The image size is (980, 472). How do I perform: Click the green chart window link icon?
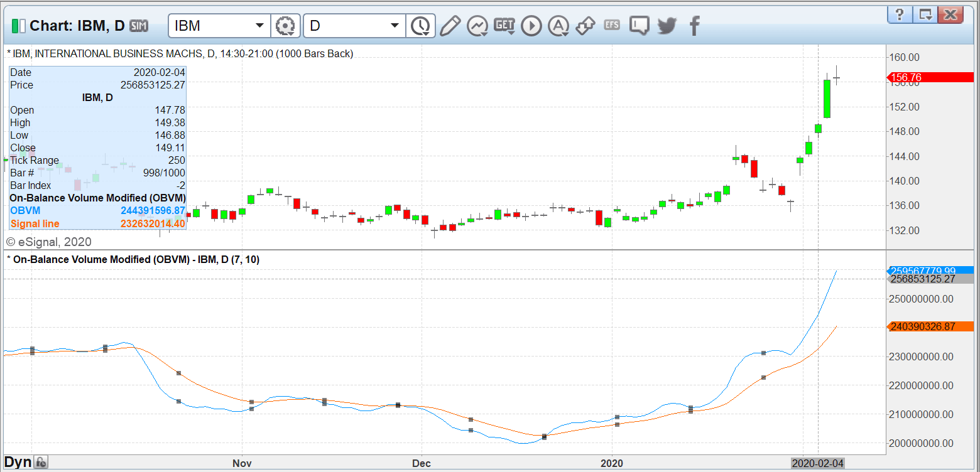19,26
